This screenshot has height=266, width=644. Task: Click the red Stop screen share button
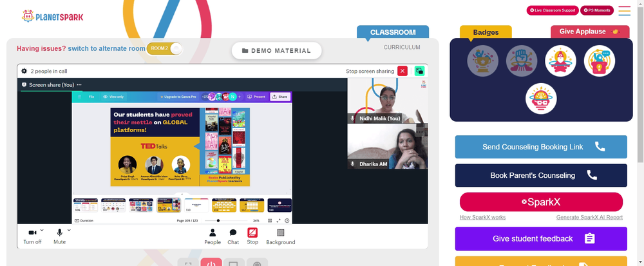coord(252,236)
